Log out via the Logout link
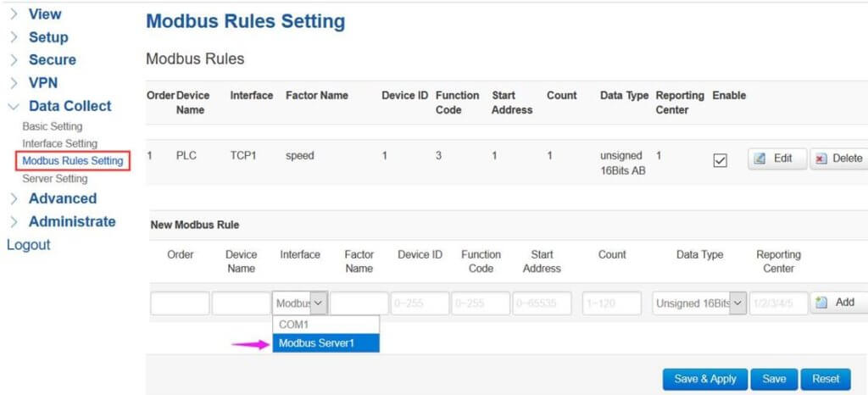 point(29,245)
